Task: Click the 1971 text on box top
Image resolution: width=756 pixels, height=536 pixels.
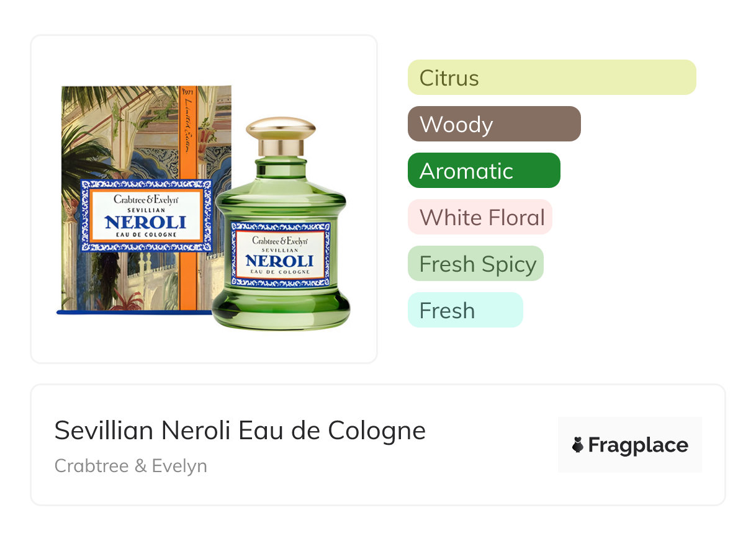Action: pyautogui.click(x=188, y=91)
